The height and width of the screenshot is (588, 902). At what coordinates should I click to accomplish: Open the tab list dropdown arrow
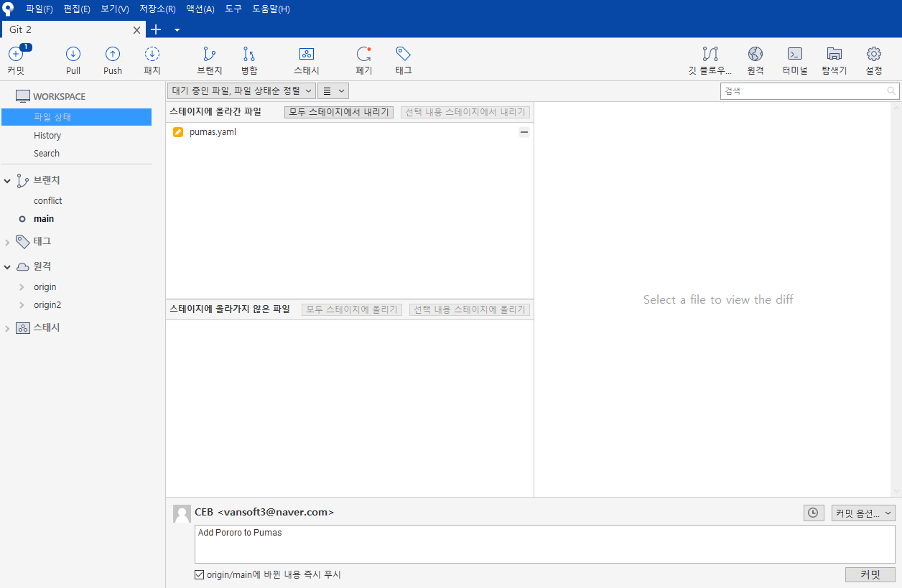(x=177, y=29)
